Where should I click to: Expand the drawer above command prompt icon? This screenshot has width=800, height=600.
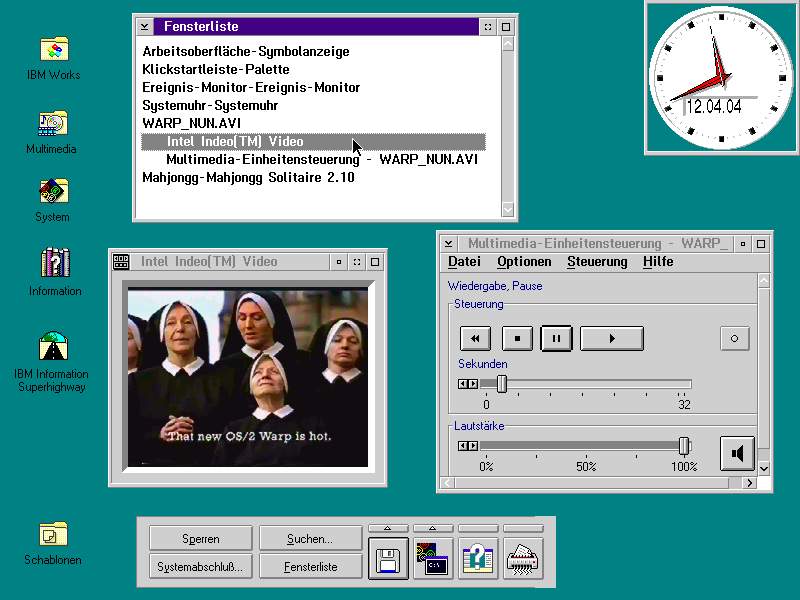pyautogui.click(x=433, y=528)
